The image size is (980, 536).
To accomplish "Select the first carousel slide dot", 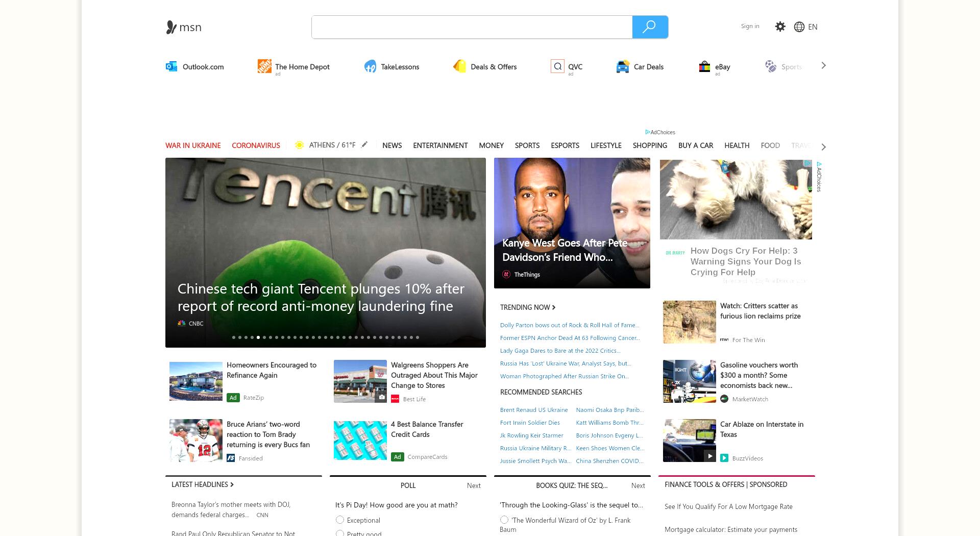I will click(234, 337).
